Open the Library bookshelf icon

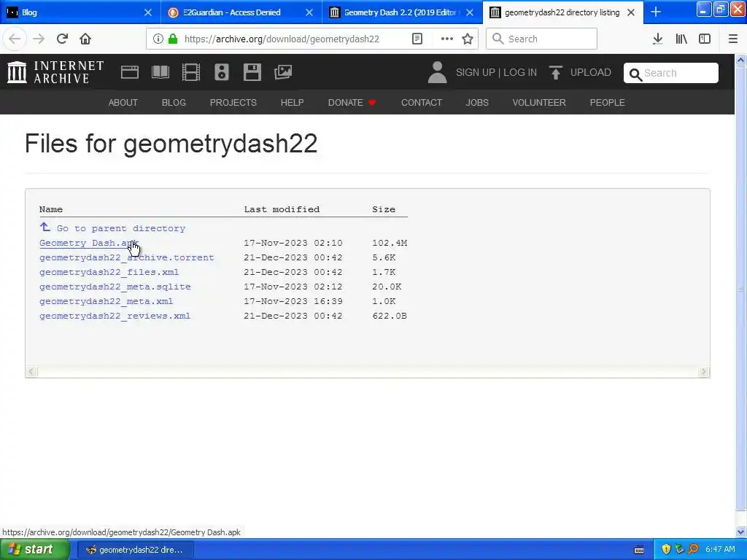click(x=681, y=39)
